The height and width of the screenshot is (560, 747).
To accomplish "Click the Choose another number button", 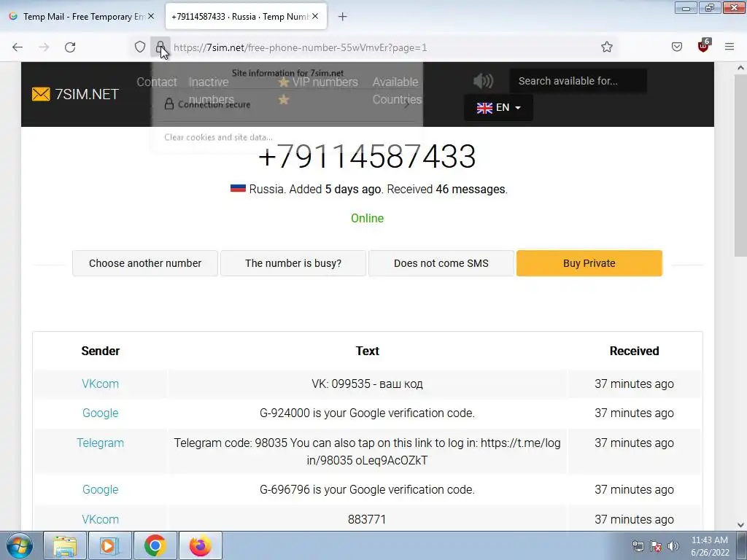I will pos(145,263).
